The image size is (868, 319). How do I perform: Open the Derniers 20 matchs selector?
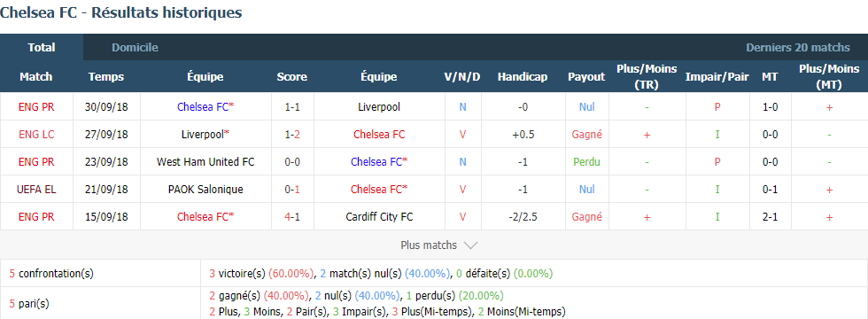click(798, 48)
